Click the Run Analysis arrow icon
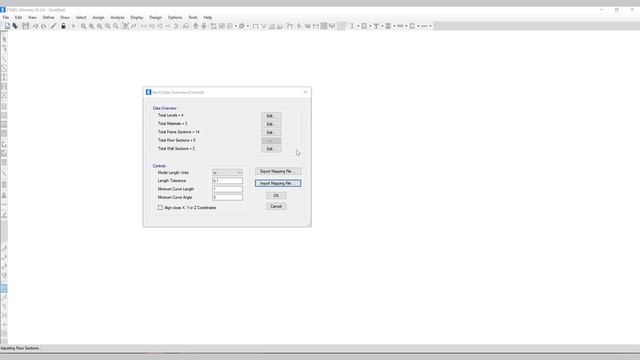The width and height of the screenshot is (640, 360). click(x=73, y=26)
